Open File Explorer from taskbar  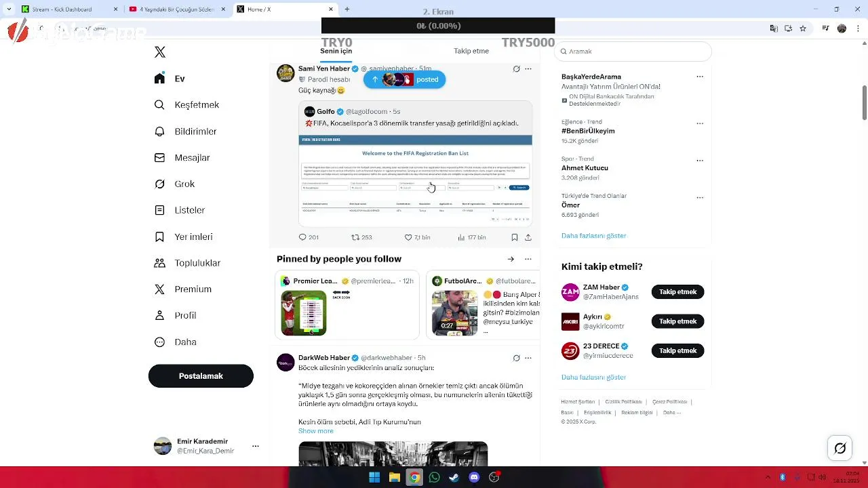tap(394, 477)
